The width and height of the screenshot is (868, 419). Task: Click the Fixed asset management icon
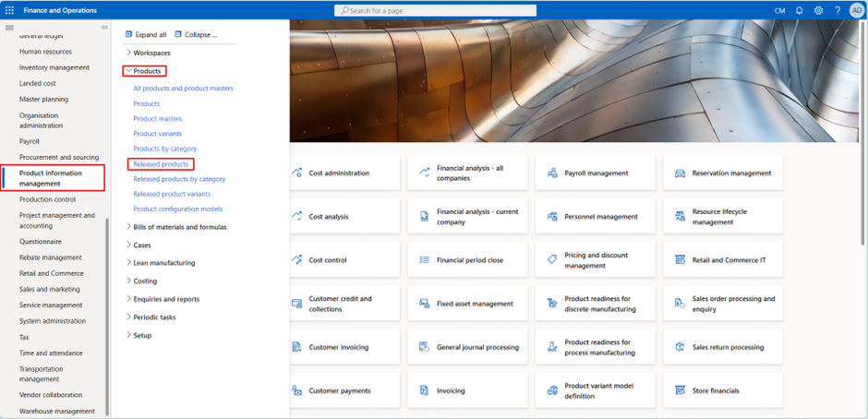tap(425, 304)
